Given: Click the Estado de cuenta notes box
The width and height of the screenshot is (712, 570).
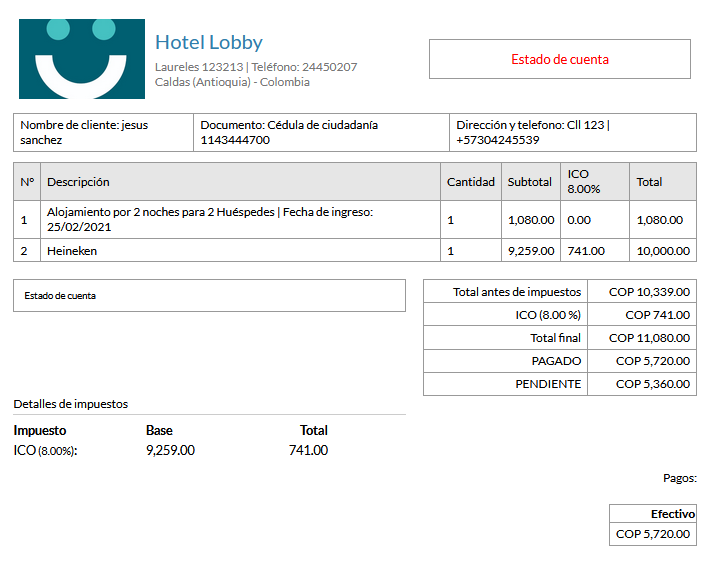Looking at the screenshot, I should (x=209, y=296).
